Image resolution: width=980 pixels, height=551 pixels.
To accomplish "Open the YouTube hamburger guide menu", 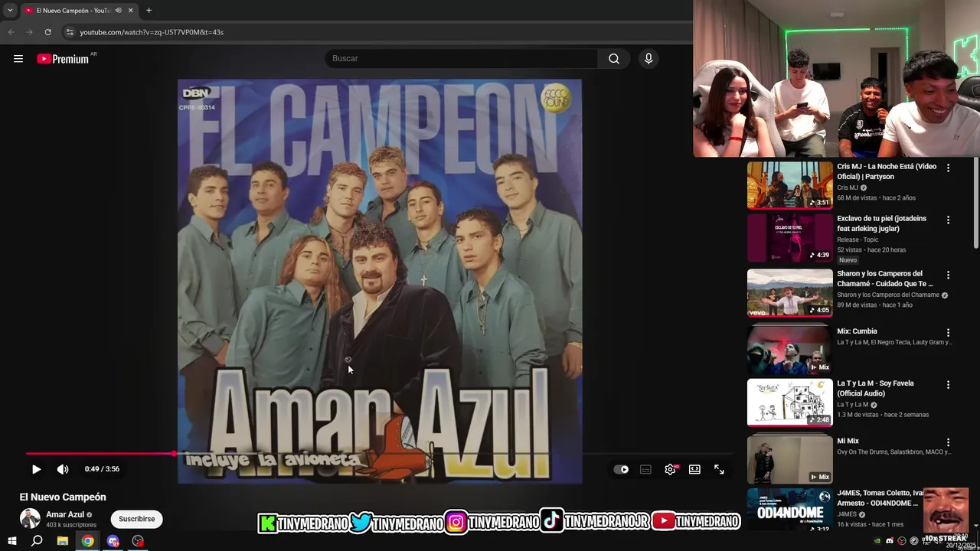I will 18,59.
